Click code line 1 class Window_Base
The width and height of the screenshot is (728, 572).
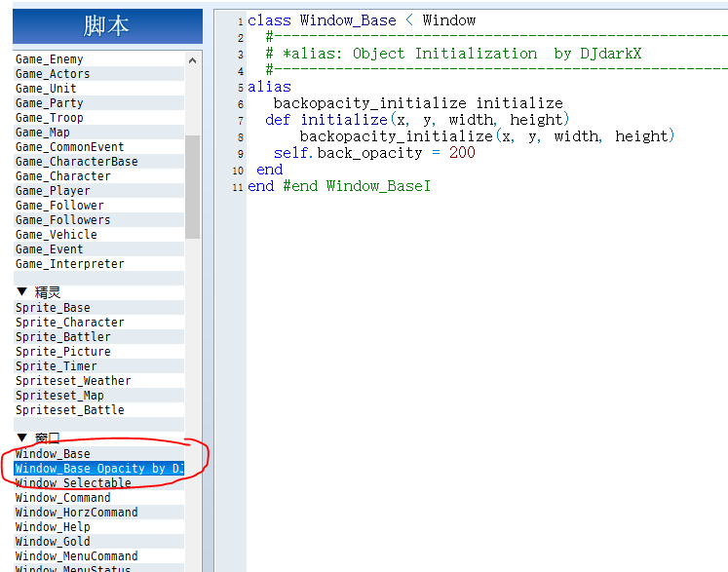point(362,20)
